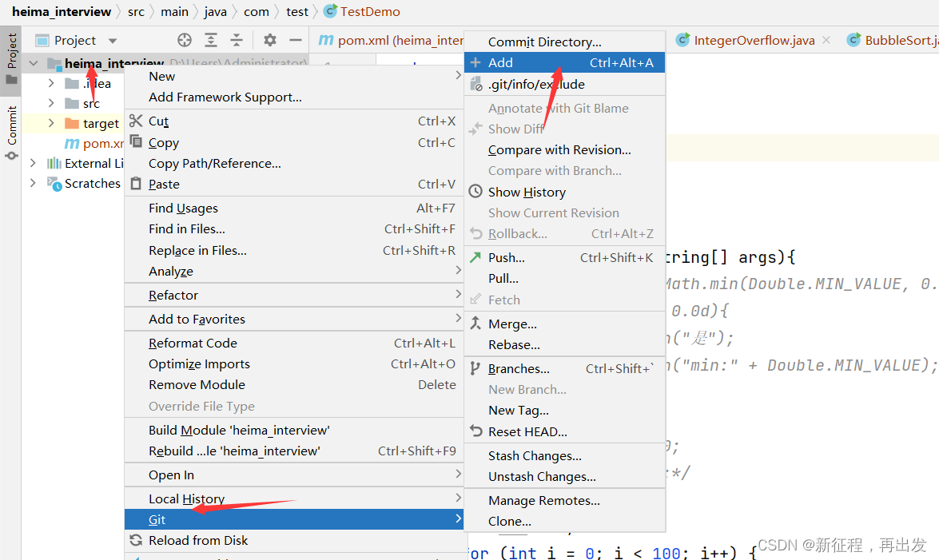
Task: Choose Optimize Imports
Action: tap(294, 364)
